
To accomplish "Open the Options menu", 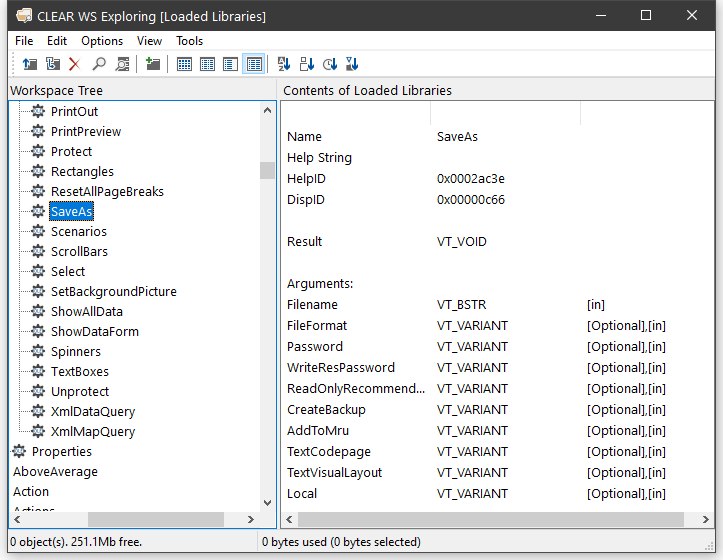I will [102, 41].
